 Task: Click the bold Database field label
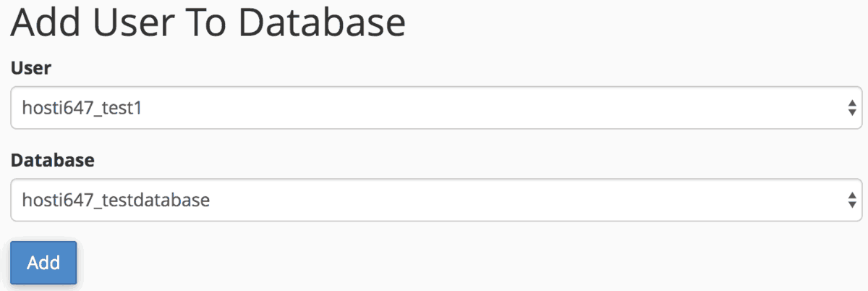[53, 160]
